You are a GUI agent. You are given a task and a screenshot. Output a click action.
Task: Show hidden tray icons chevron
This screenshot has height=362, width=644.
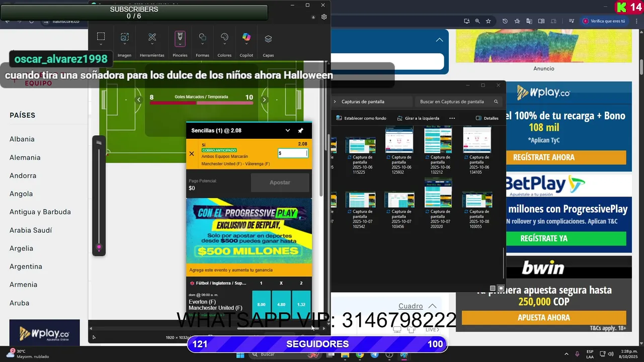[567, 354]
